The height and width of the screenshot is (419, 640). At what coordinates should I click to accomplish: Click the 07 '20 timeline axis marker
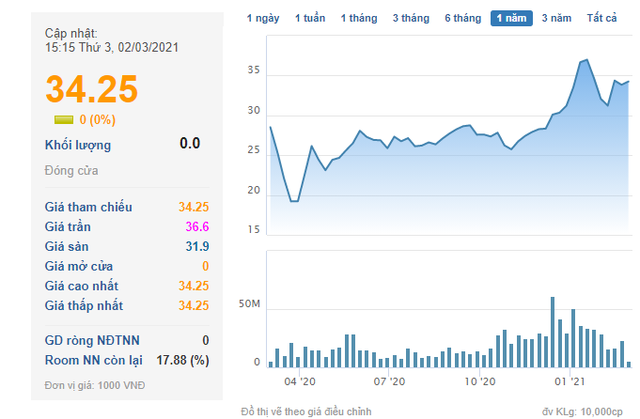point(389,381)
